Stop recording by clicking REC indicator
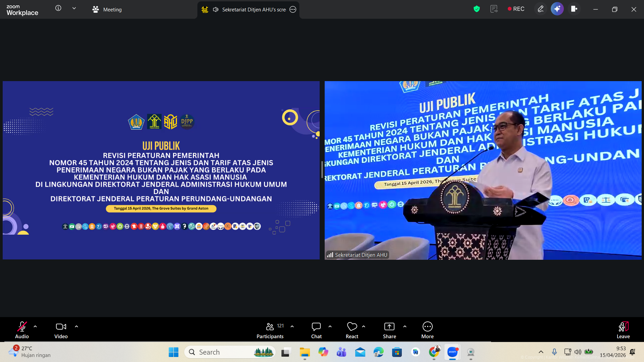 tap(516, 9)
